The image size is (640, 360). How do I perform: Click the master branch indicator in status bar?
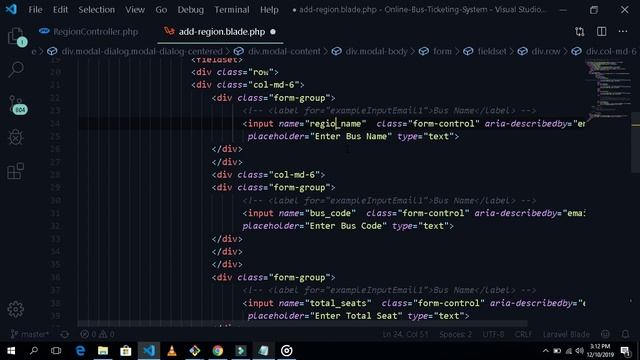click(30, 334)
